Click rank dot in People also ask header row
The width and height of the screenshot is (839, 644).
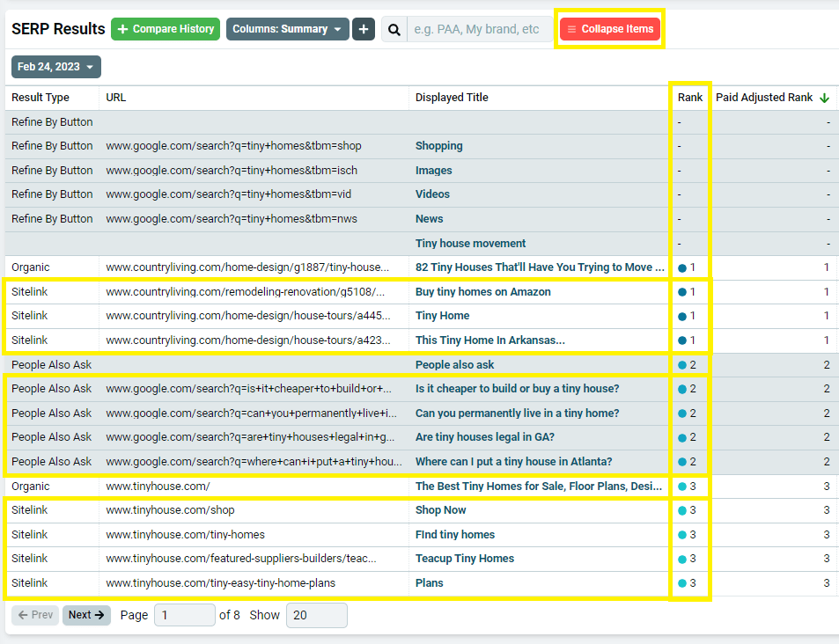point(682,365)
